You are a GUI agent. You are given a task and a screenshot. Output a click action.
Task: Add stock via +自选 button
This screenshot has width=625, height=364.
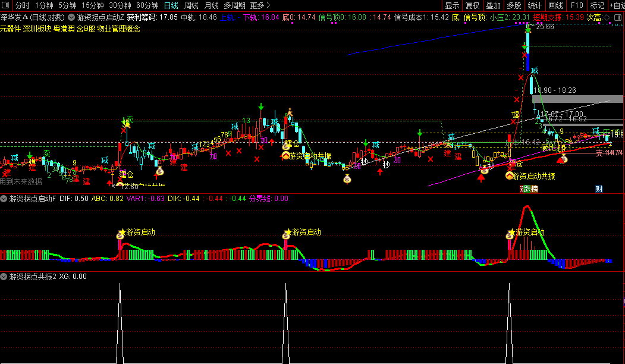(x=617, y=5)
